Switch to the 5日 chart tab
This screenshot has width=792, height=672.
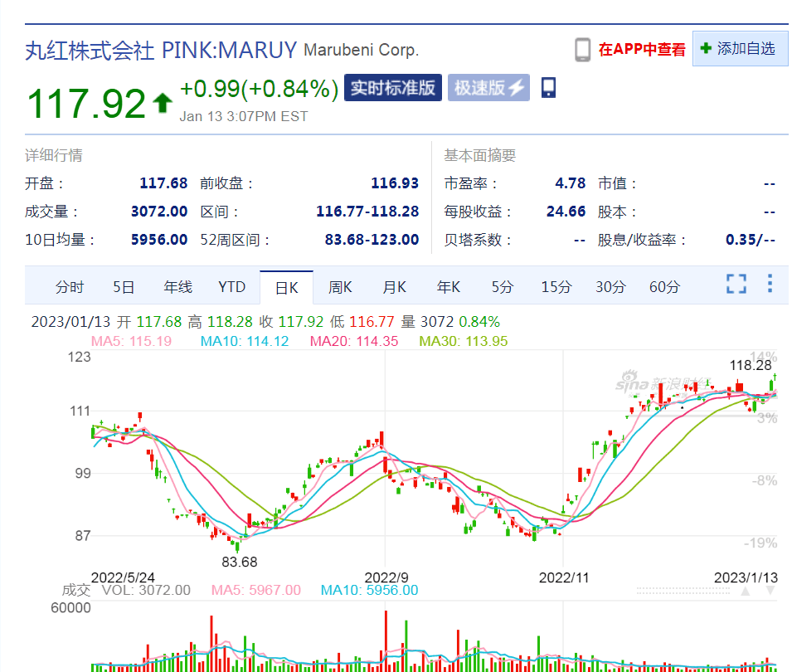[124, 287]
